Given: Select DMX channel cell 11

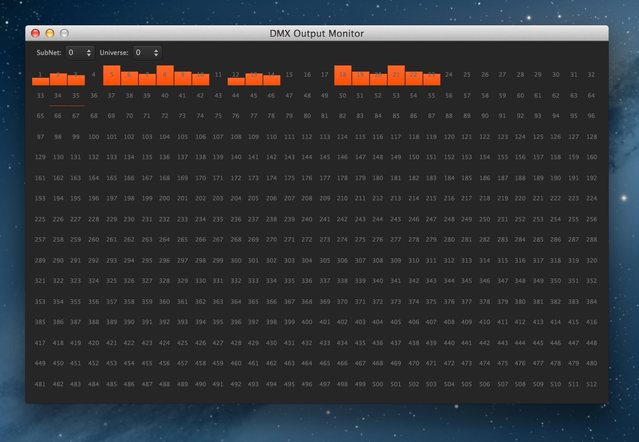Looking at the screenshot, I should point(218,75).
